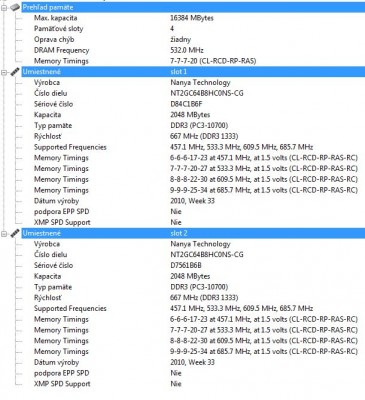Select the Pamäťové sloty row
Image resolution: width=365 pixels, height=400 pixels.
[x=193, y=29]
